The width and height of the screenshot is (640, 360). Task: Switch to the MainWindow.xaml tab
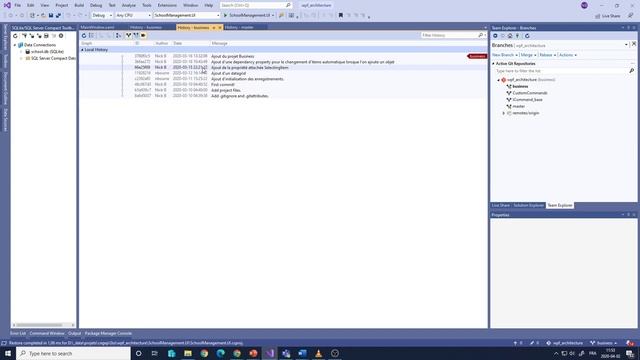97,27
